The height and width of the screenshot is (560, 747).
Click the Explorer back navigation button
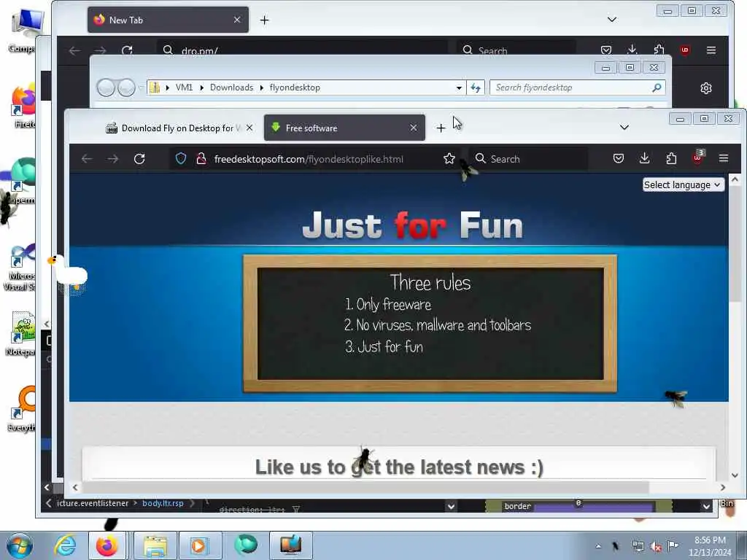point(106,87)
